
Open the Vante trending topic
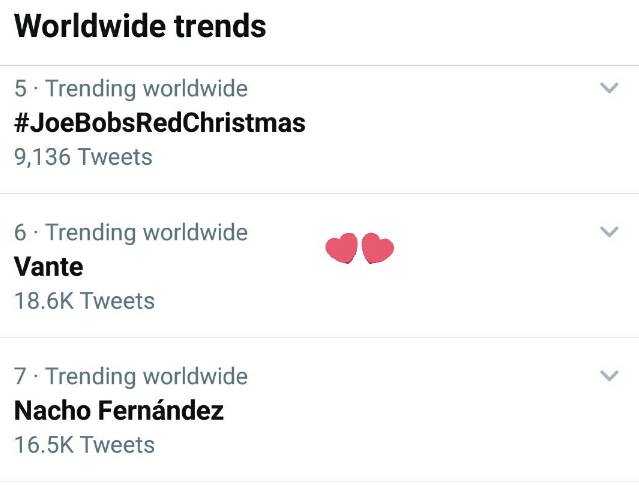tap(48, 267)
